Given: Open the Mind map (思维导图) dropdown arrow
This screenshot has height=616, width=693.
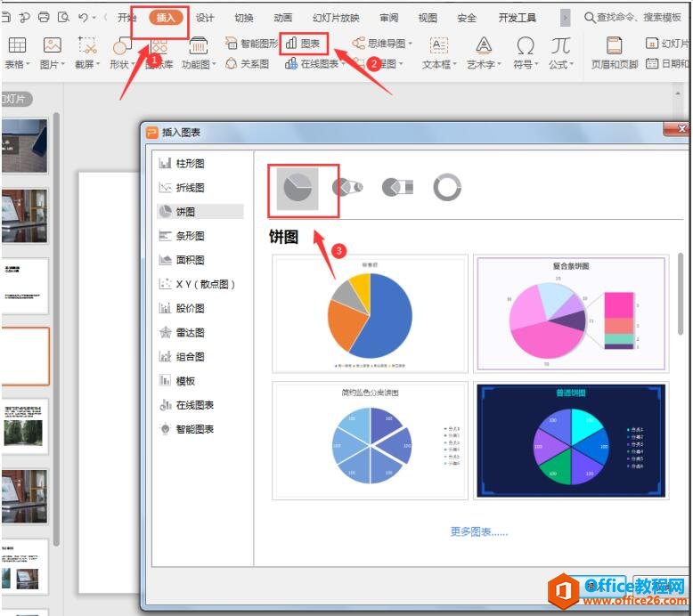Looking at the screenshot, I should (x=410, y=44).
